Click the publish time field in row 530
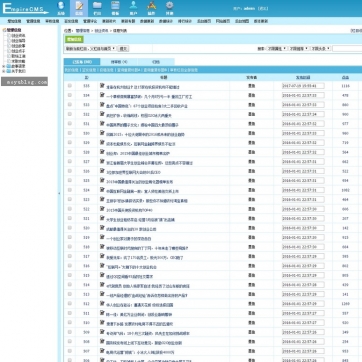The width and height of the screenshot is (362, 362). tap(303, 133)
